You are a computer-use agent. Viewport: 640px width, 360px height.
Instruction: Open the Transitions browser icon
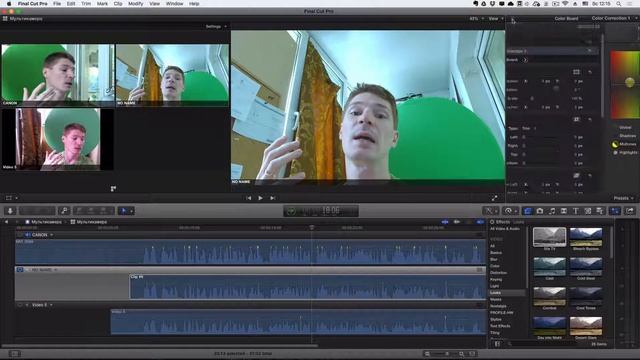pyautogui.click(x=564, y=211)
